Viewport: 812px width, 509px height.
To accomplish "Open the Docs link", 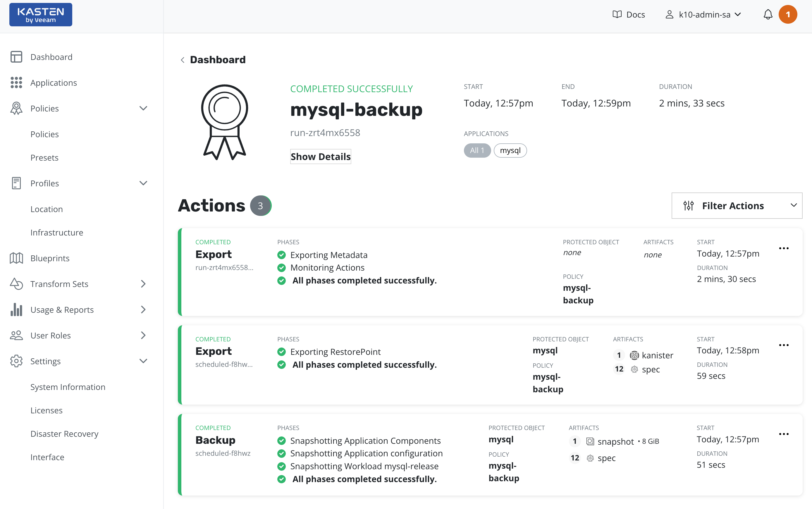I will 628,14.
